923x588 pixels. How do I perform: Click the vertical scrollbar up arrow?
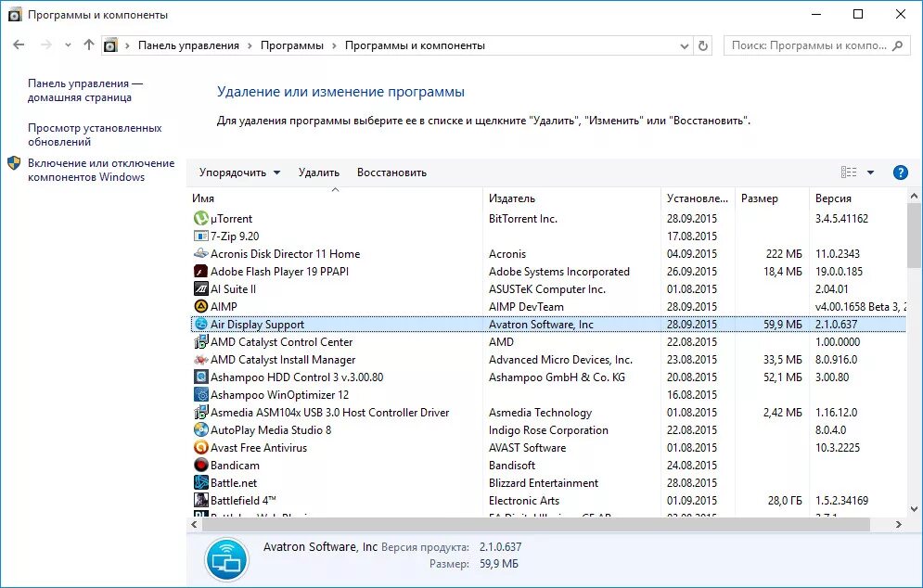point(914,196)
